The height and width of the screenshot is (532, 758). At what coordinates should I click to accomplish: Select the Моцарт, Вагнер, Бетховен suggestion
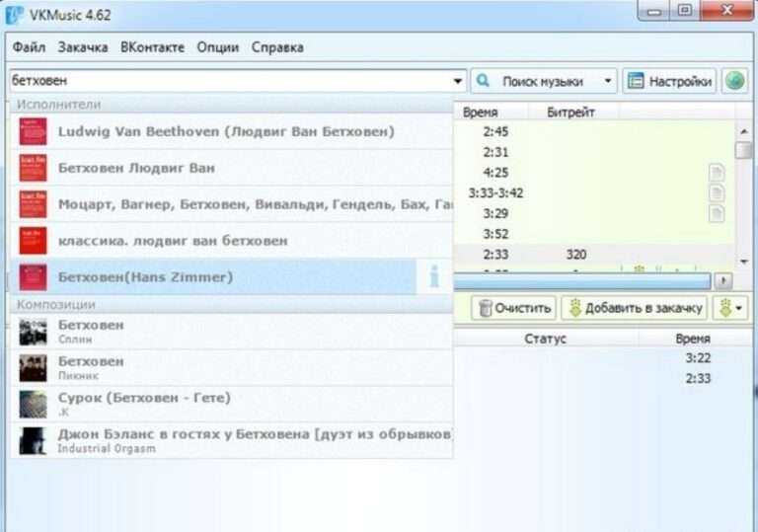232,204
